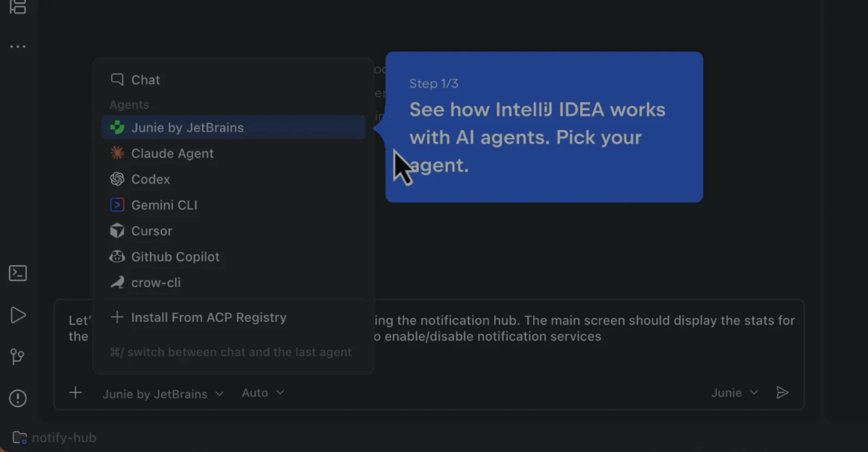This screenshot has height=452, width=868.
Task: Open the Auto mode dropdown
Action: pos(263,392)
